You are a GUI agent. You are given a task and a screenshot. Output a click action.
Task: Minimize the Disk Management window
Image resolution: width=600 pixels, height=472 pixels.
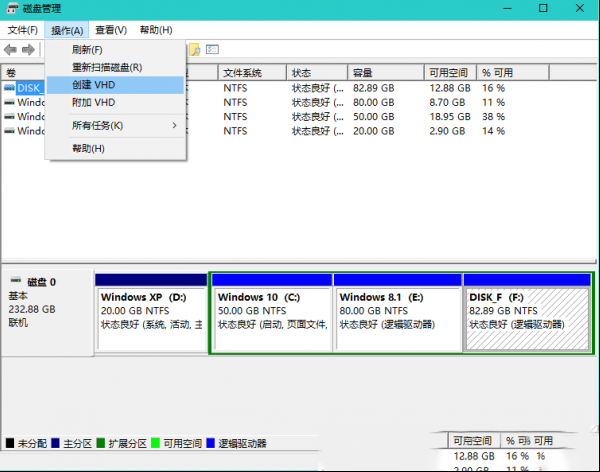point(507,8)
